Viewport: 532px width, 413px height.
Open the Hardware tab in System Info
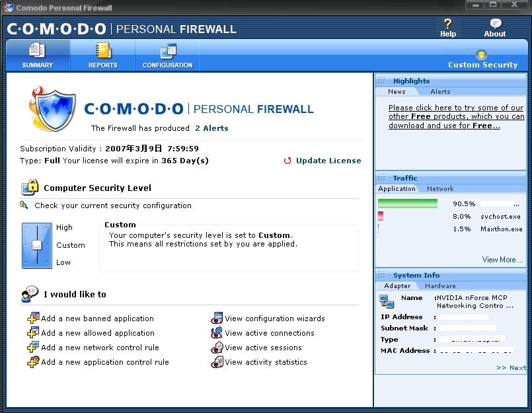[x=440, y=285]
